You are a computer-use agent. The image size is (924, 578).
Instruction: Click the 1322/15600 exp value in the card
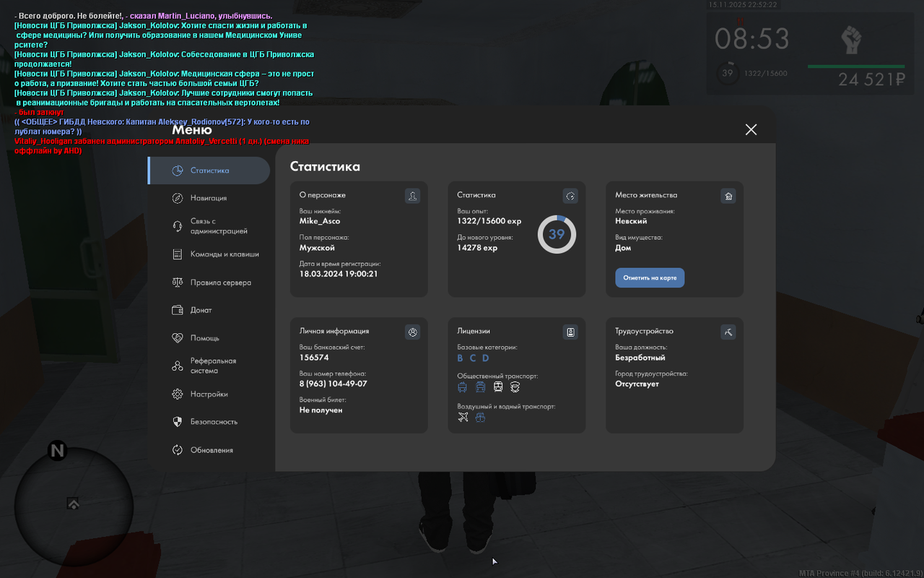pyautogui.click(x=489, y=221)
